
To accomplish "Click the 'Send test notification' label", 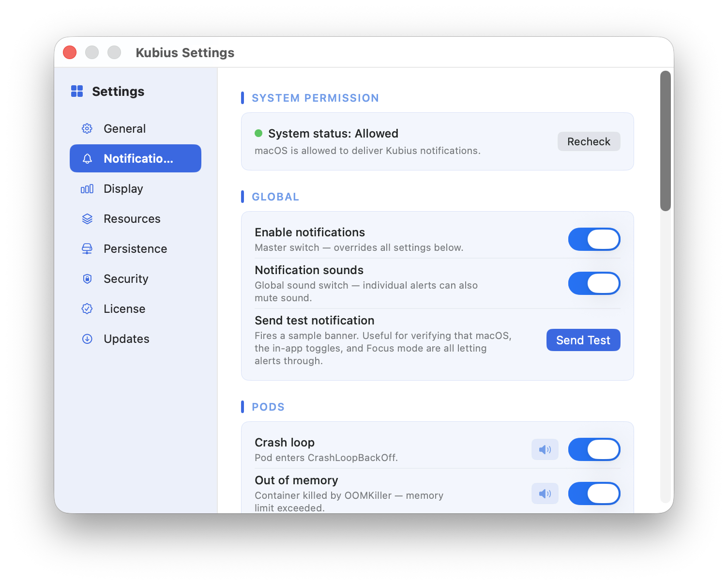I will click(315, 320).
